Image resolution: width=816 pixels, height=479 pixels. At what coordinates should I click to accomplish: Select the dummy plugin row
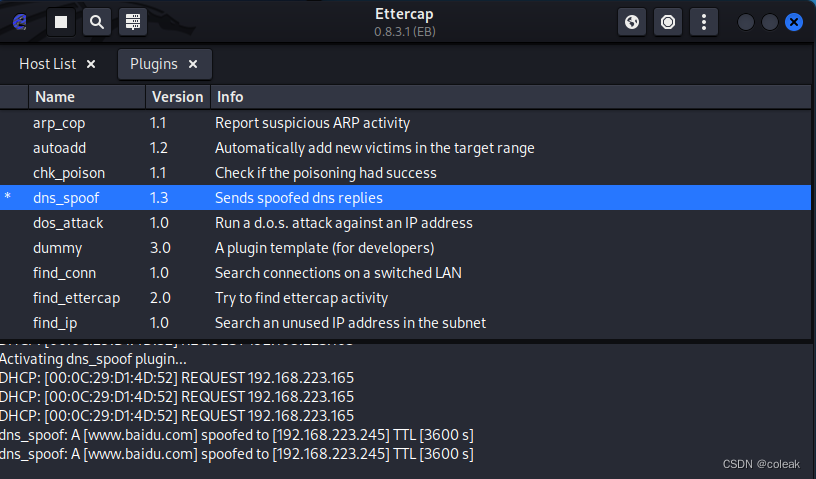[405, 248]
